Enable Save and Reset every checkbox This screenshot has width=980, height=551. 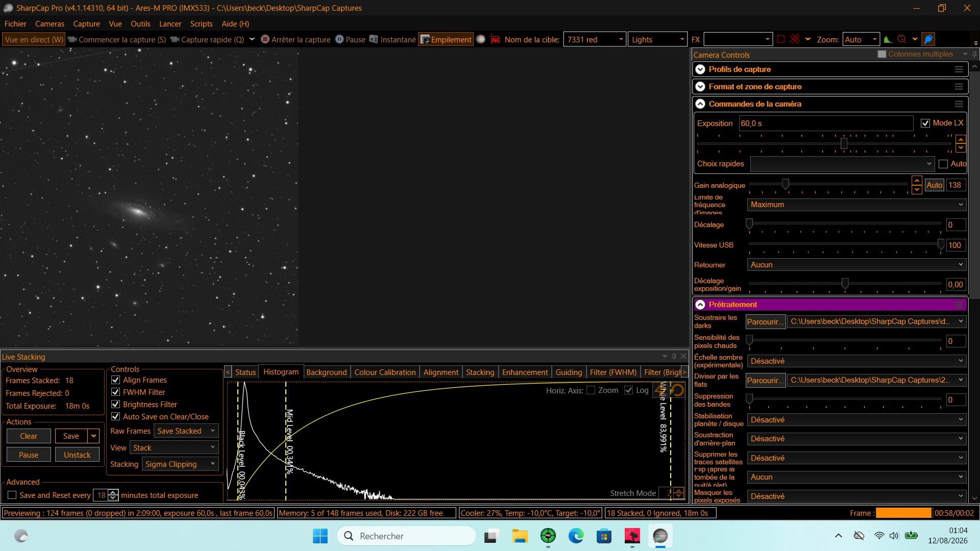coord(12,495)
